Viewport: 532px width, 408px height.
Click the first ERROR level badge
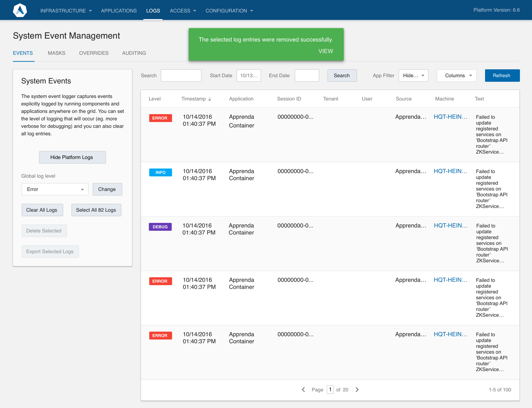click(160, 118)
